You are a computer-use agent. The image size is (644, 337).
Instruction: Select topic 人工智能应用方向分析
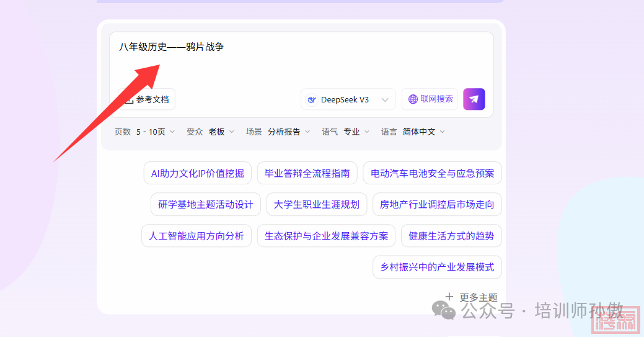[196, 236]
